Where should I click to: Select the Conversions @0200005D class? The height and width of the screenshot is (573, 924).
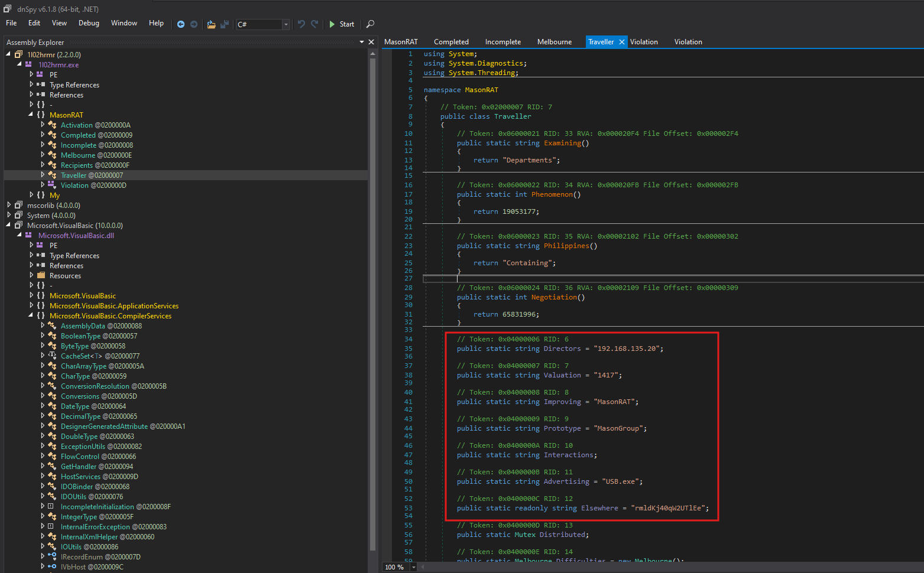click(99, 396)
